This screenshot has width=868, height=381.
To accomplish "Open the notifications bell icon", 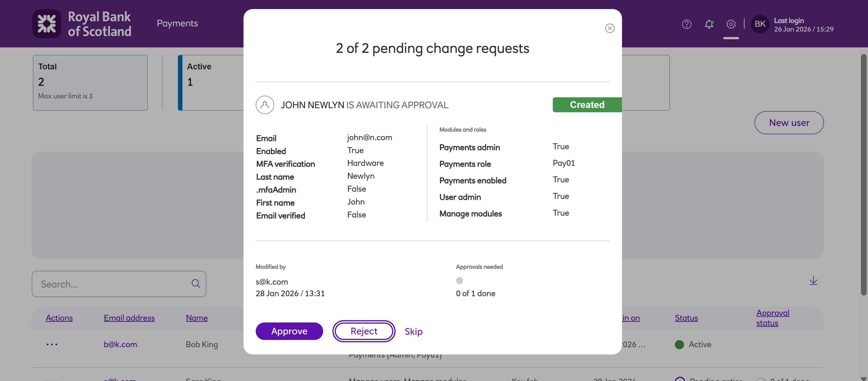I will point(709,24).
